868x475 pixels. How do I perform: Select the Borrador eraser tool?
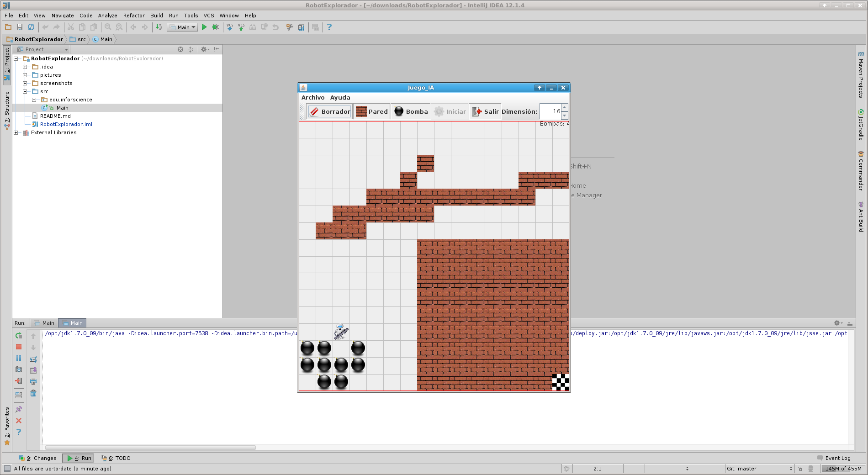click(x=329, y=111)
